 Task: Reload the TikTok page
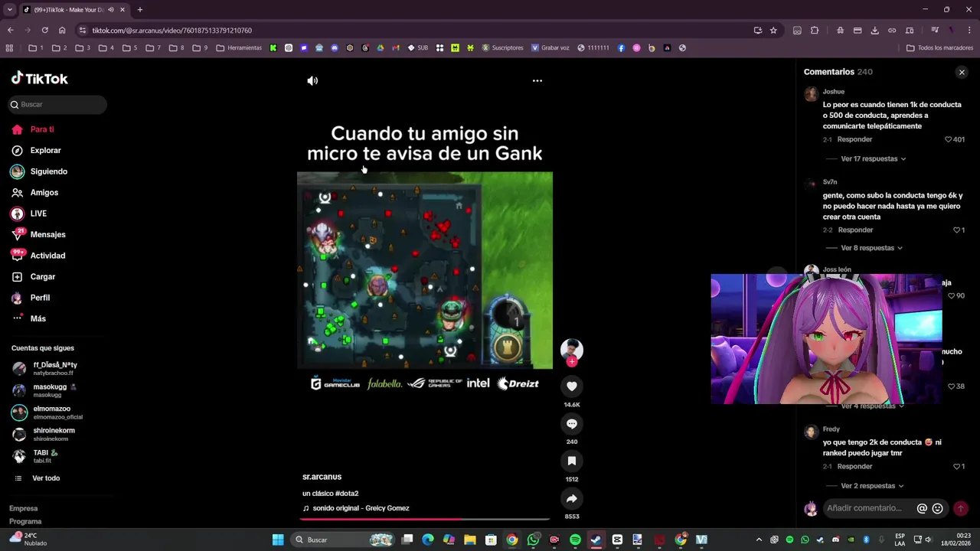(x=44, y=31)
